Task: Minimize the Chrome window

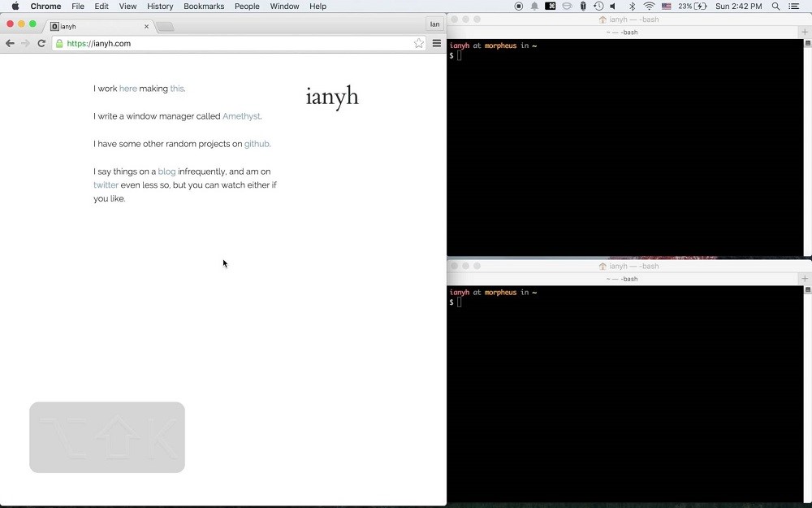Action: pos(21,24)
